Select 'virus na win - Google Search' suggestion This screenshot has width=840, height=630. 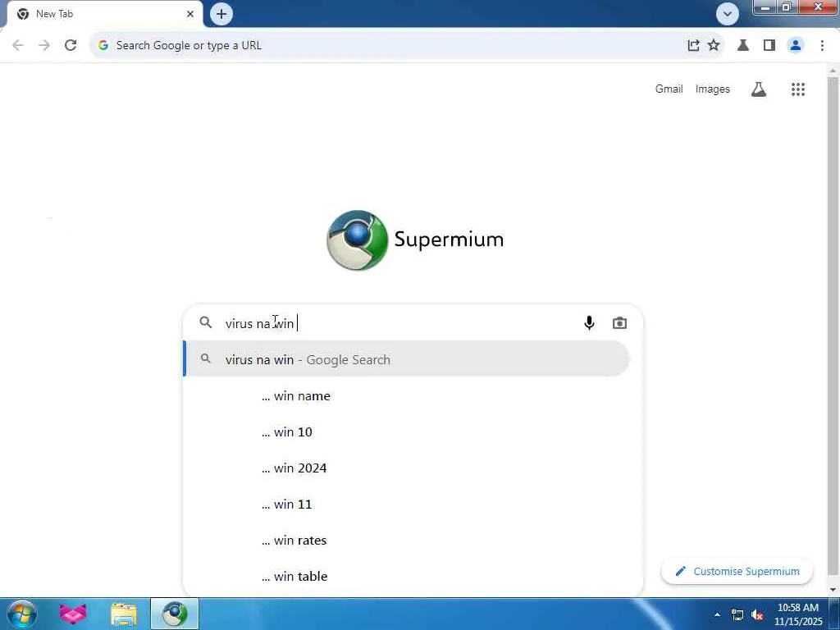point(406,359)
